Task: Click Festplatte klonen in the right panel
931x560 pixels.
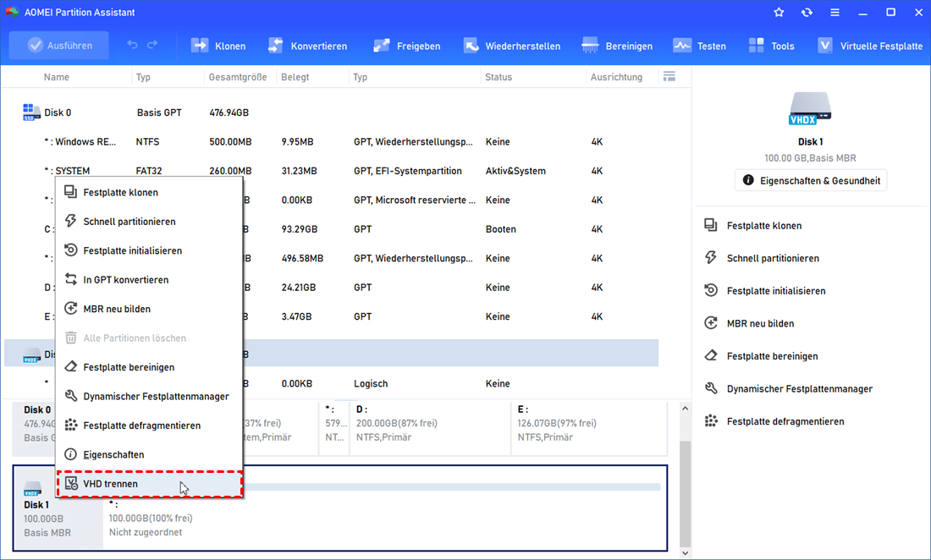Action: 764,225
